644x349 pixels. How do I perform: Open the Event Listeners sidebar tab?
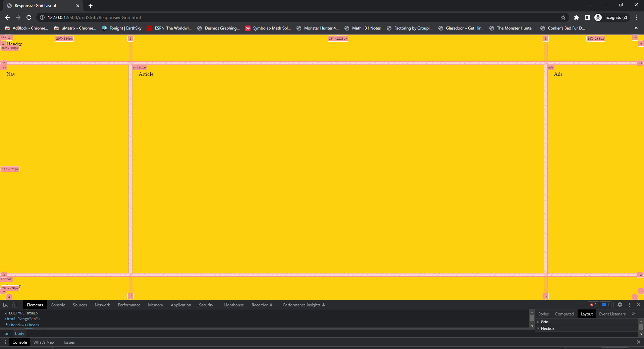612,314
